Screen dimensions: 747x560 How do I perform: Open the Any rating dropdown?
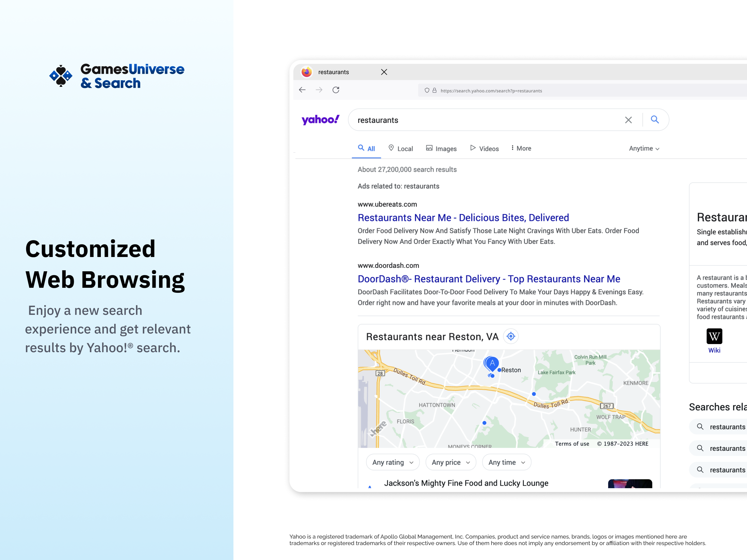pos(392,462)
